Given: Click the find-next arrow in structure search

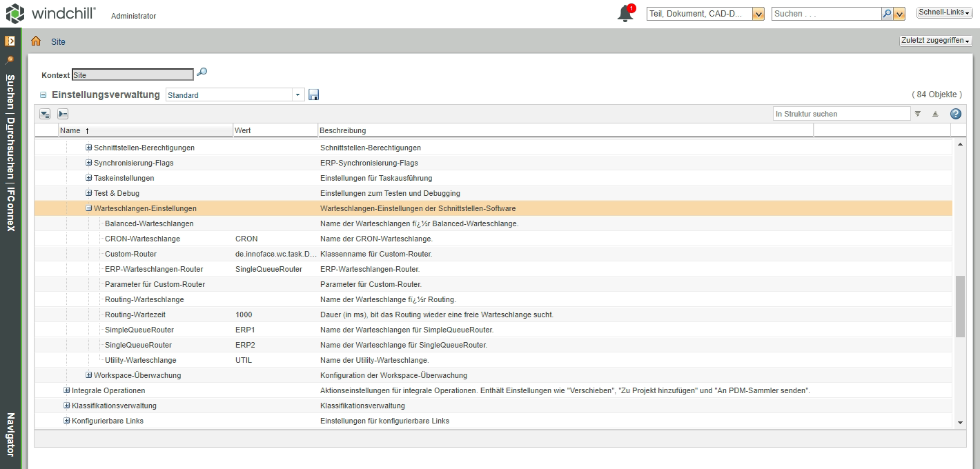Looking at the screenshot, I should point(918,114).
